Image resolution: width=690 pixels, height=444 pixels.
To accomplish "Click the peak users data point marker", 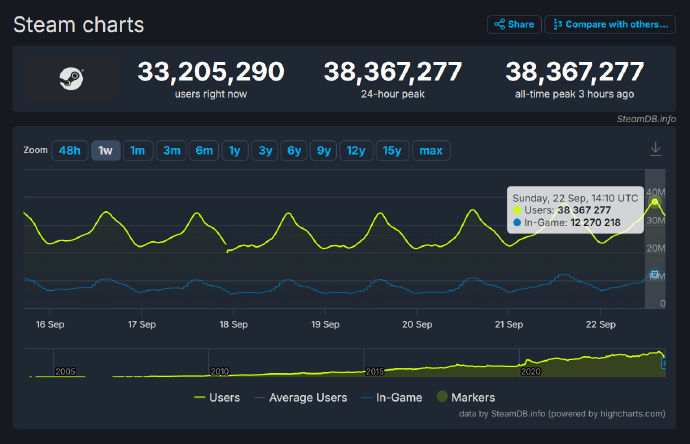I will click(x=655, y=202).
